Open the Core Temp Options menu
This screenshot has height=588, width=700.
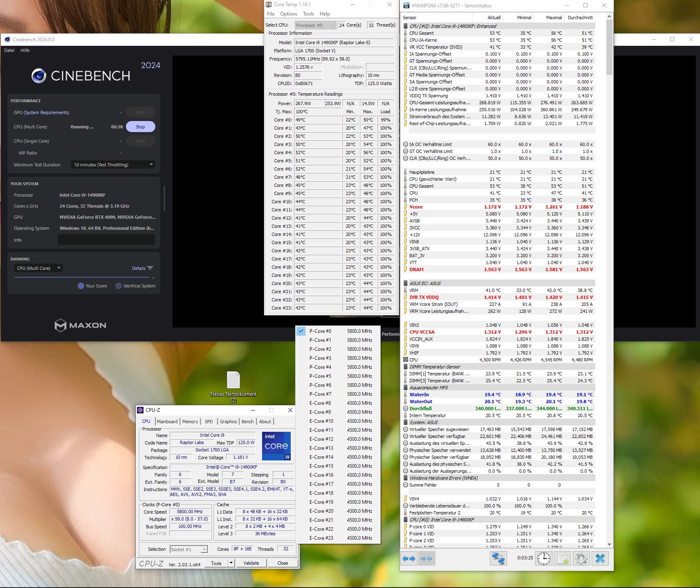click(x=289, y=14)
